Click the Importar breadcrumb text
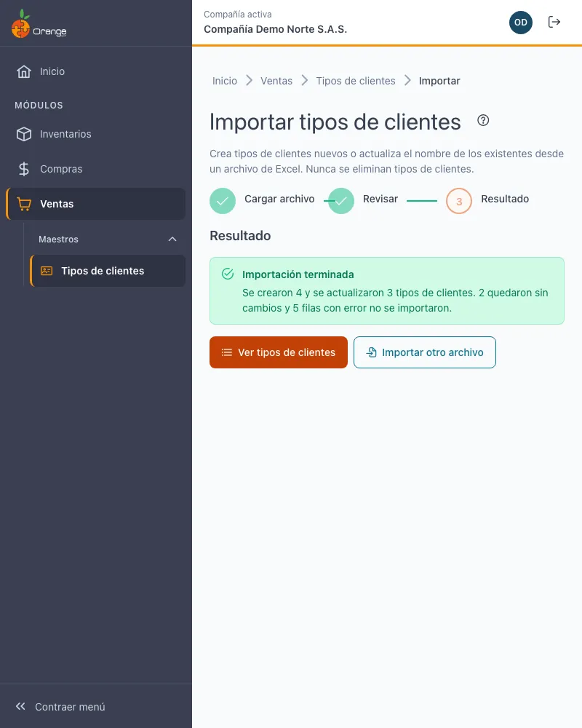This screenshot has height=728, width=582. pyautogui.click(x=439, y=81)
